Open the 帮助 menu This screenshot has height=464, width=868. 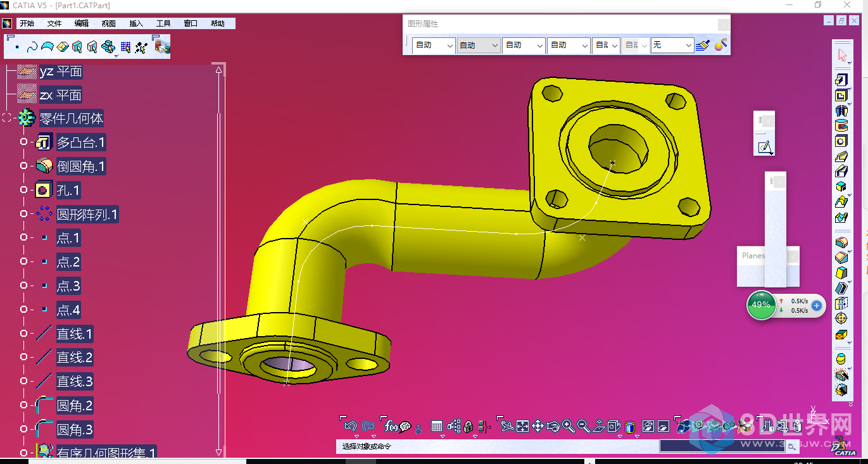[x=218, y=23]
